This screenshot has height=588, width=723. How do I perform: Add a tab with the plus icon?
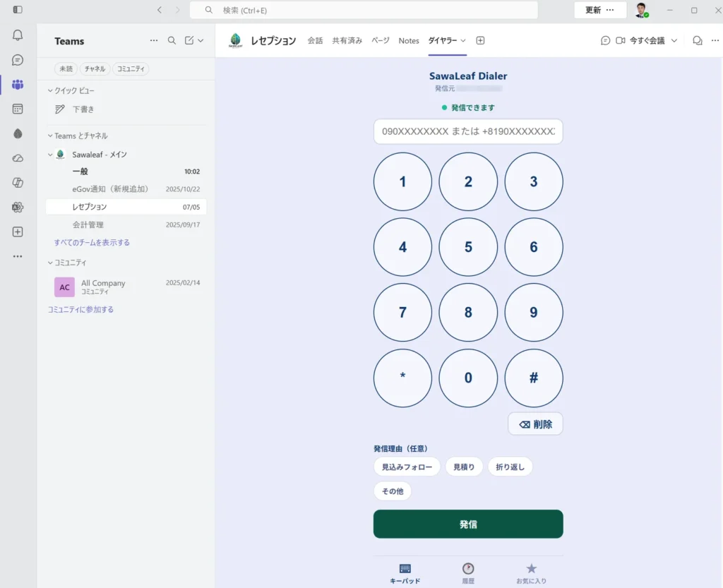click(480, 40)
